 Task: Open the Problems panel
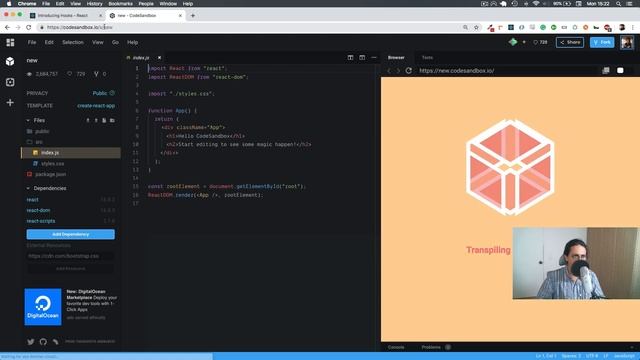[x=431, y=347]
